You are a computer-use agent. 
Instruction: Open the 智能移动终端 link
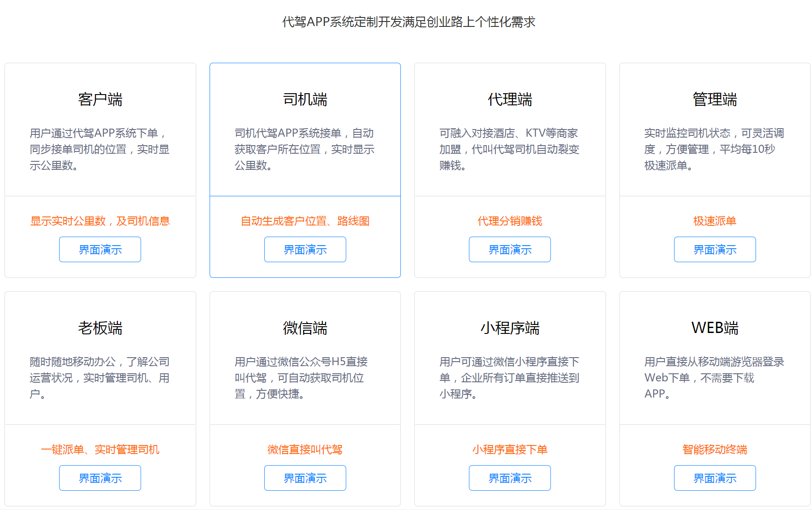pos(714,449)
